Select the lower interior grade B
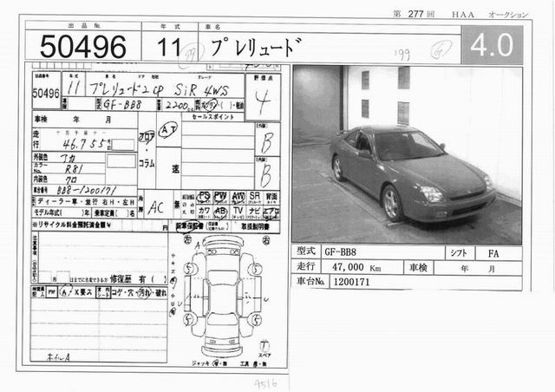The image size is (555, 392). click(x=266, y=176)
